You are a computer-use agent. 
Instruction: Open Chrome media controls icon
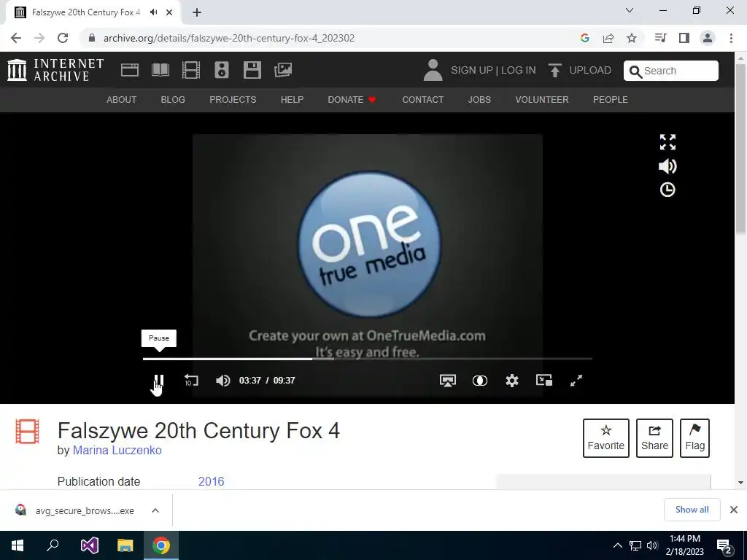tap(660, 38)
